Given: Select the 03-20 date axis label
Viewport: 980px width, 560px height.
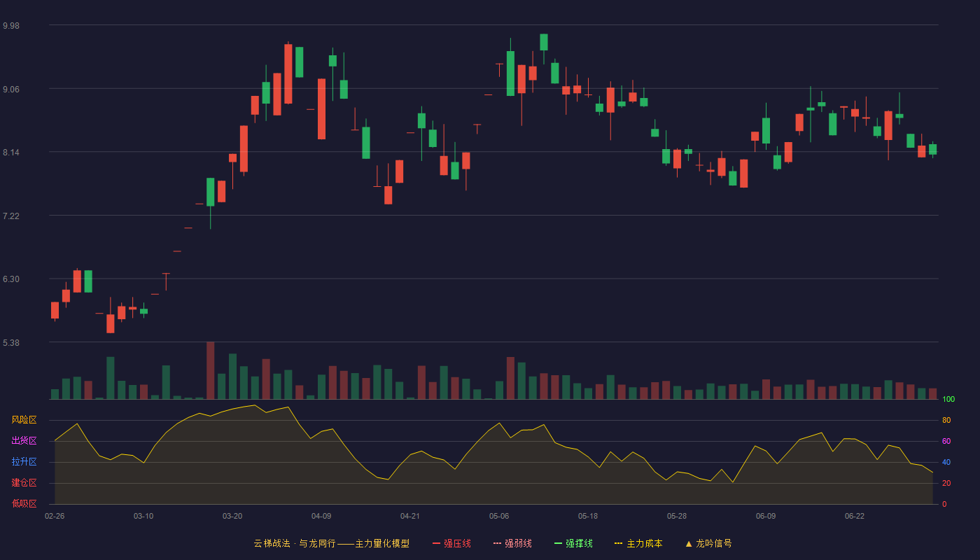Looking at the screenshot, I should click(x=232, y=516).
